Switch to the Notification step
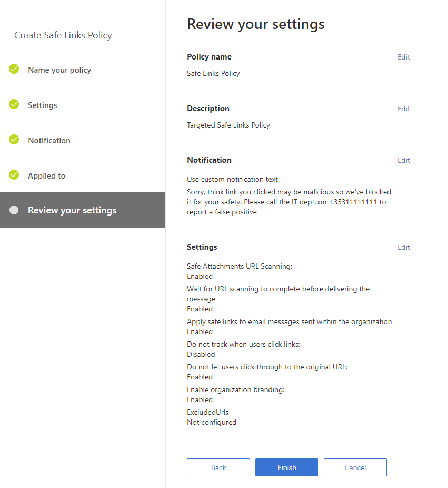The image size is (448, 488). [x=49, y=141]
